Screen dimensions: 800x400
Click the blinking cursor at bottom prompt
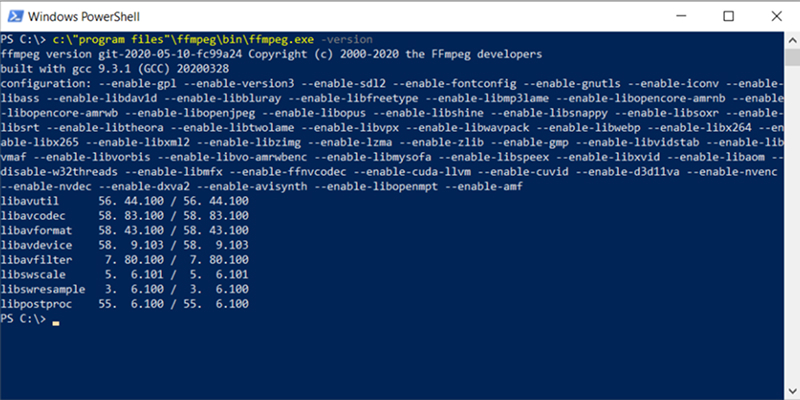click(56, 323)
